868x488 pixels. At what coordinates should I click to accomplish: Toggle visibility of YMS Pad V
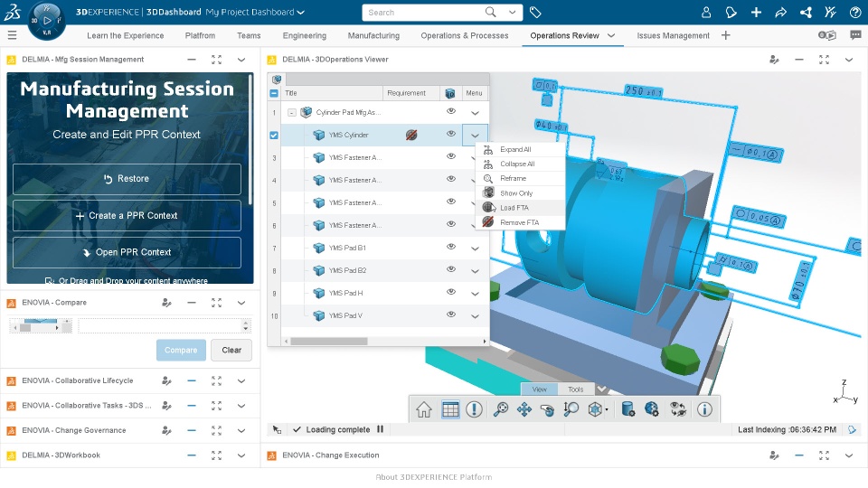pos(451,314)
